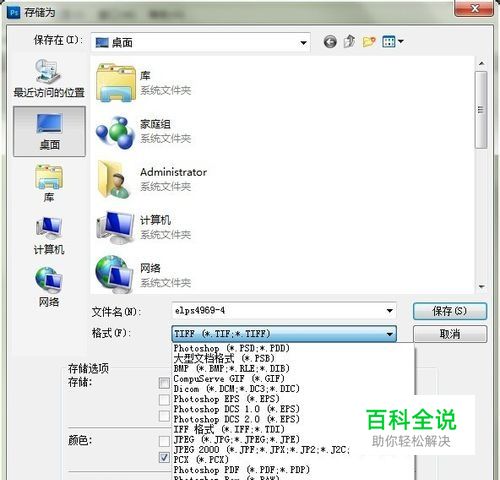Toggle the unchecked checkbox beside 颜色
Viewport: 500px width, 480px height.
click(x=164, y=441)
